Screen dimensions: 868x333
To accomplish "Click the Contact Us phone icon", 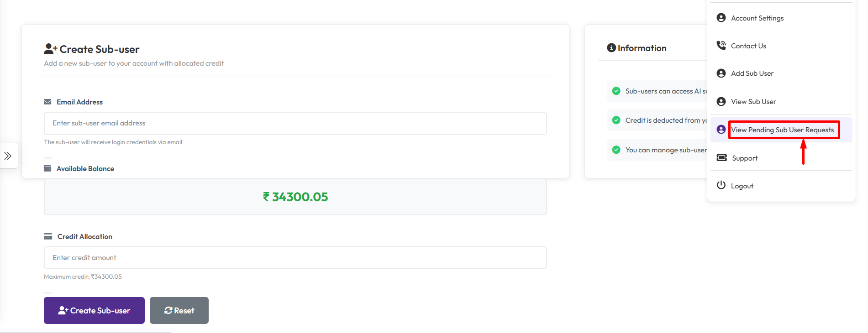I will pyautogui.click(x=721, y=46).
